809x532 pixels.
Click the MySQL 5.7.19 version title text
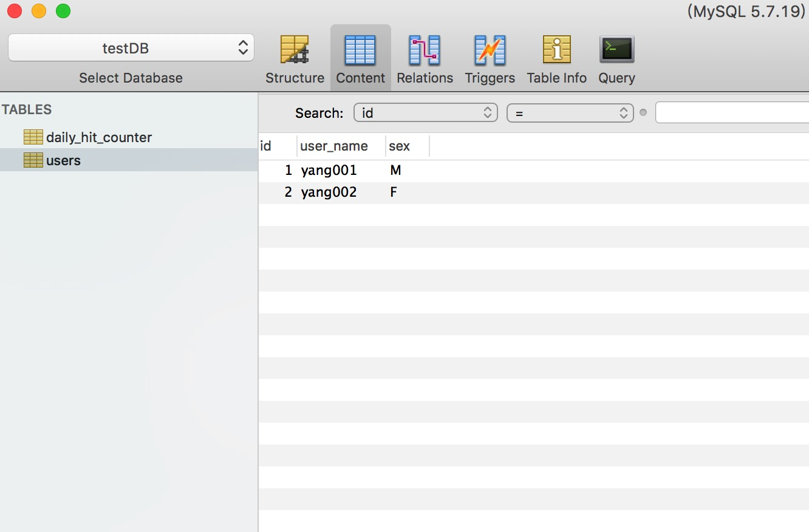tap(747, 12)
